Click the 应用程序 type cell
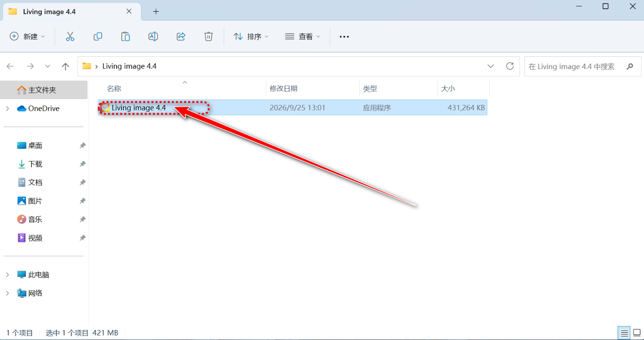Image resolution: width=644 pixels, height=340 pixels. tap(377, 108)
